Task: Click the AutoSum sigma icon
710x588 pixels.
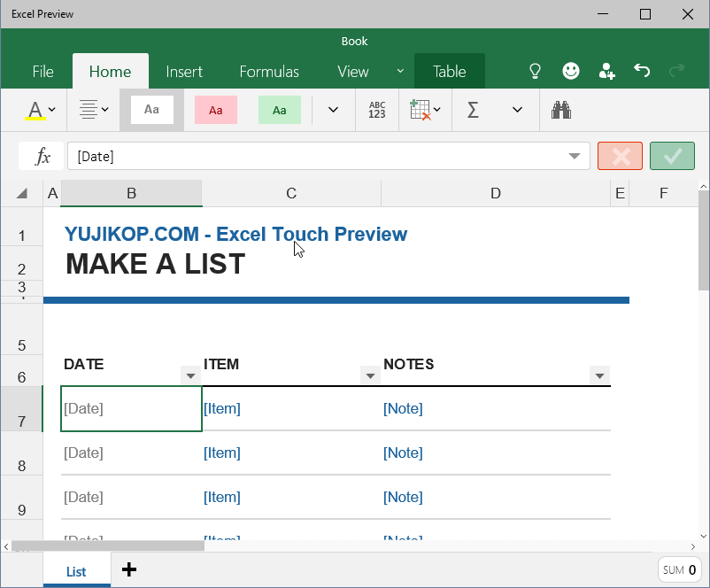Action: click(473, 110)
